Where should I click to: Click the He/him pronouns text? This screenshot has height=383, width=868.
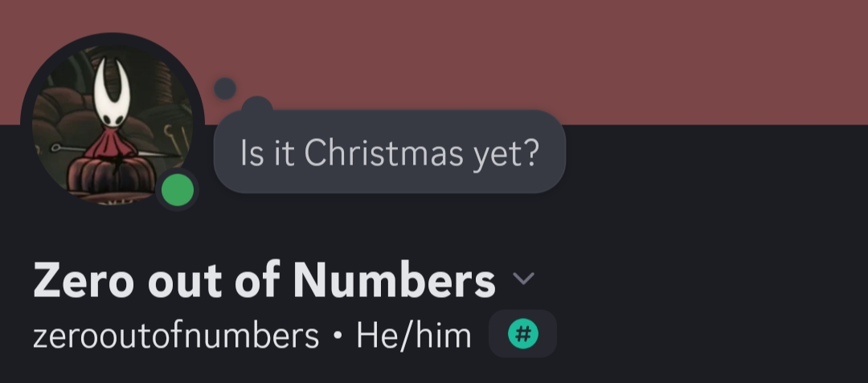(x=414, y=335)
